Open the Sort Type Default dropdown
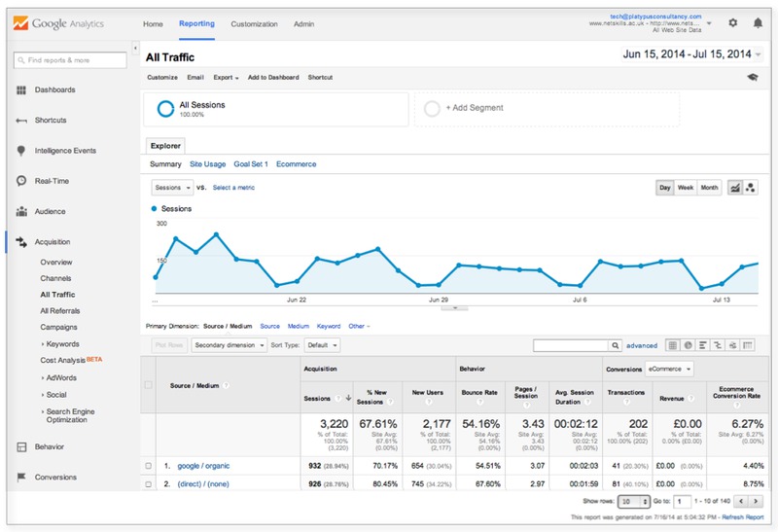The height and width of the screenshot is (532, 778). (x=322, y=345)
